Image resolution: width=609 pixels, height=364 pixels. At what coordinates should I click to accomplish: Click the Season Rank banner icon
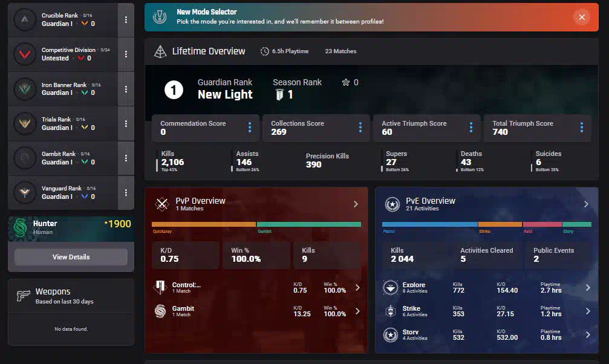pos(279,94)
